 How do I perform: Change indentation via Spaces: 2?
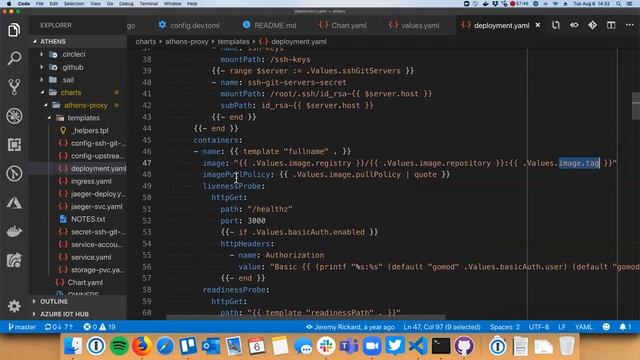click(504, 327)
